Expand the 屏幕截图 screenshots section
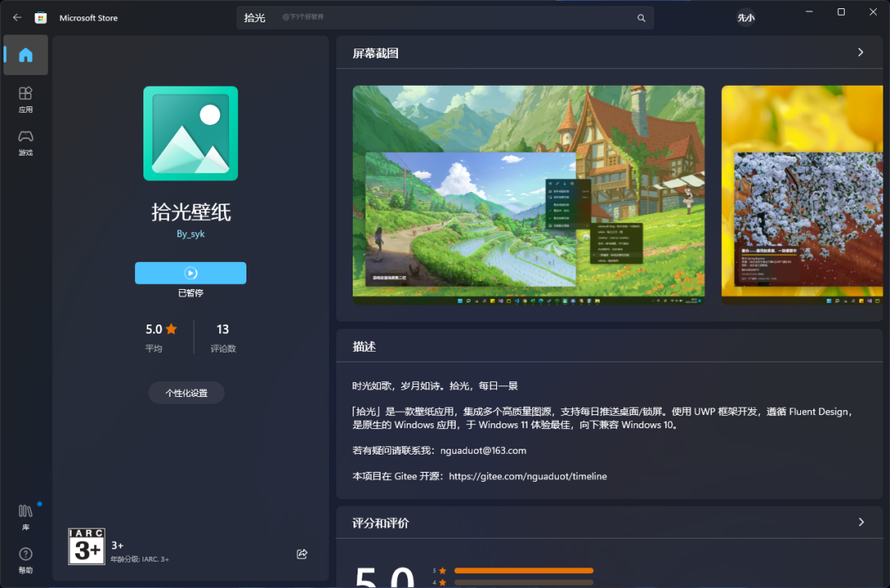 (860, 52)
